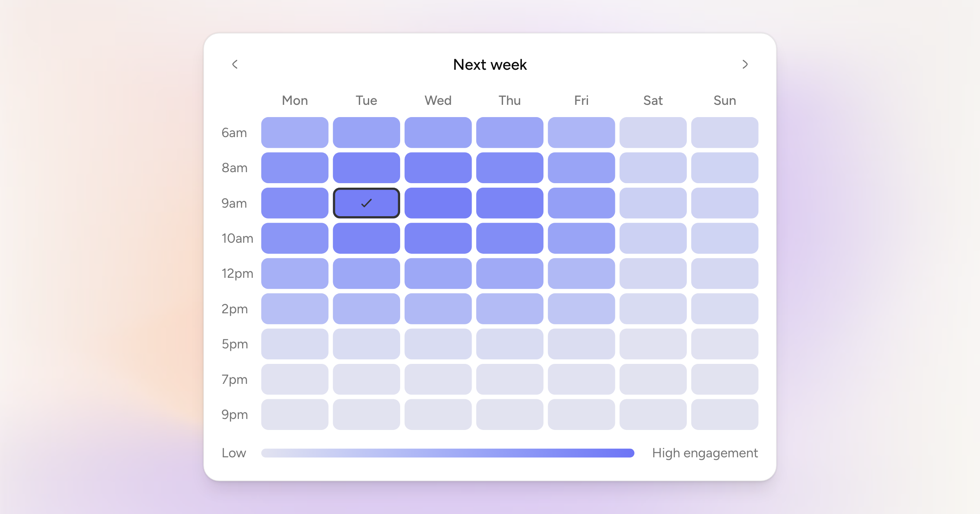Select the Tuesday 9pm slot
Screen dimensions: 980x514
coord(366,414)
